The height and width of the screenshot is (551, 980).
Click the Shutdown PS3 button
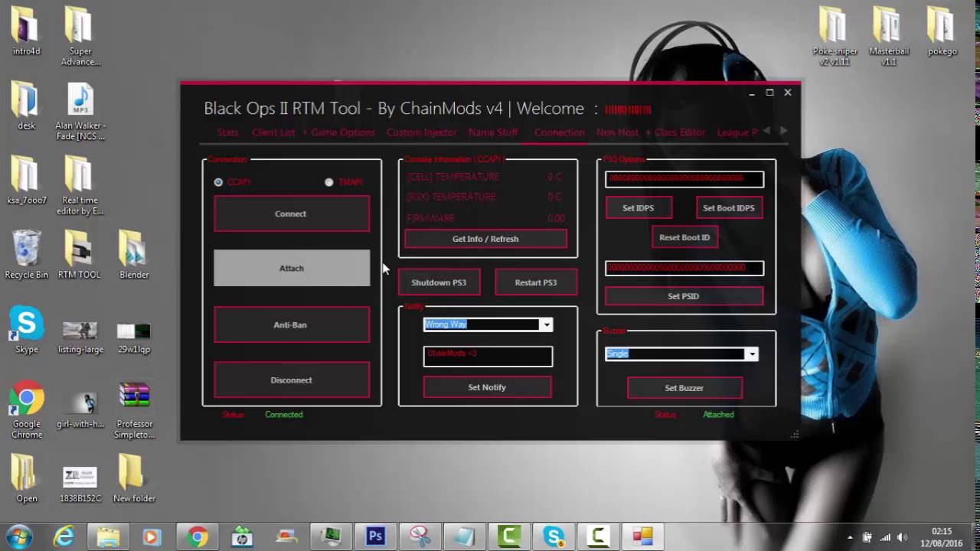[439, 282]
